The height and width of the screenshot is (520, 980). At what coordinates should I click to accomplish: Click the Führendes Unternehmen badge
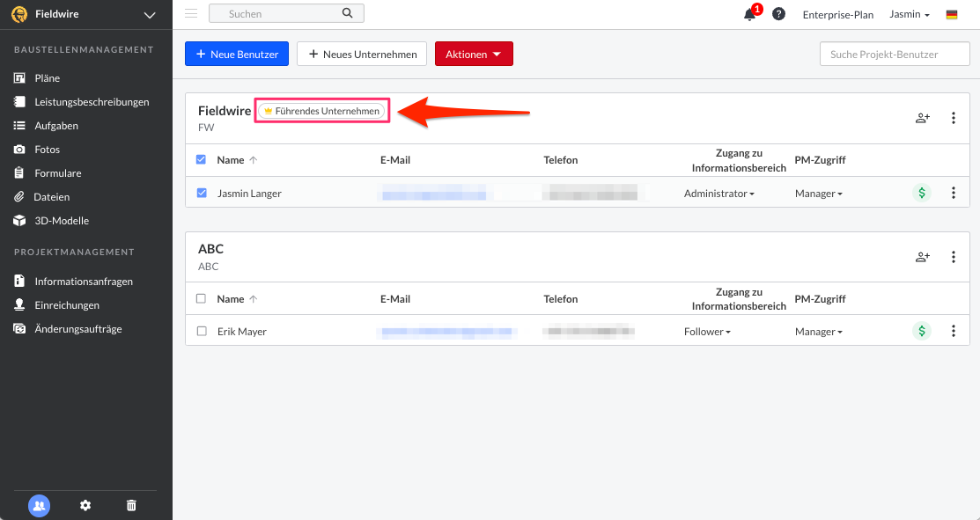(x=322, y=111)
